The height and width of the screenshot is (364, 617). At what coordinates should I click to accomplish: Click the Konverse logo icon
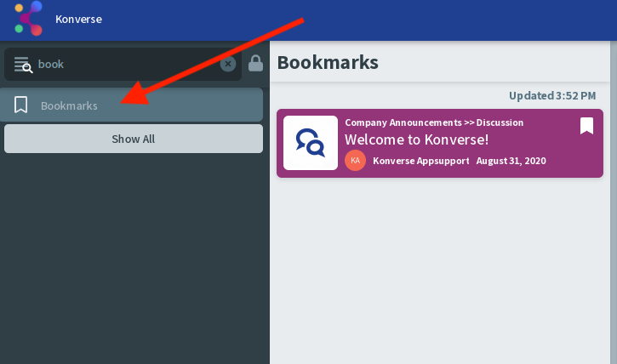[x=28, y=19]
